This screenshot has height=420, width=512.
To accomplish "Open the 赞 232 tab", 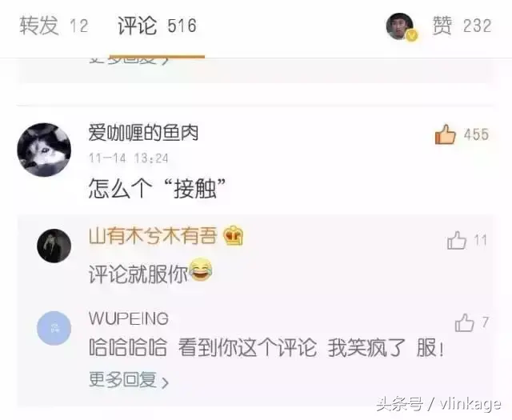I will (x=462, y=26).
